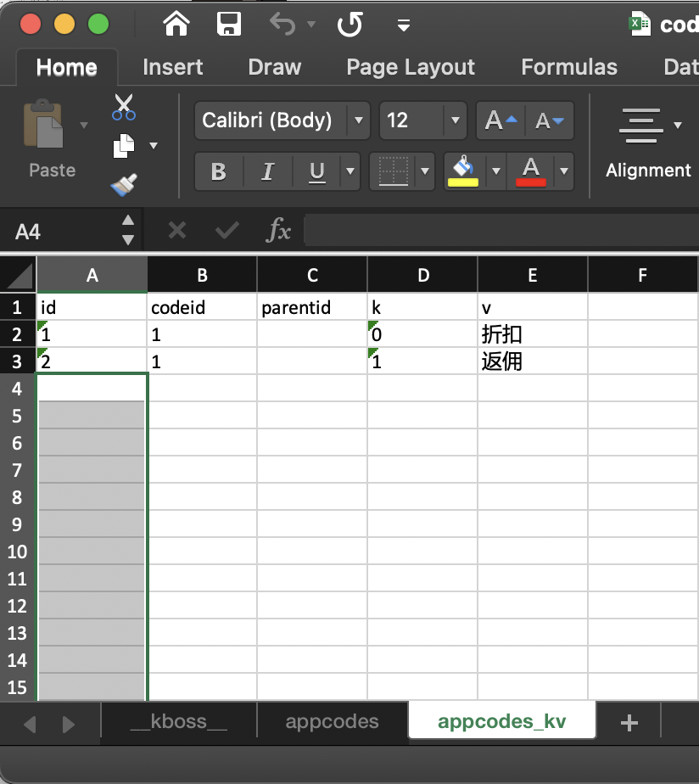Save the workbook with the floppy disk icon

(x=229, y=24)
